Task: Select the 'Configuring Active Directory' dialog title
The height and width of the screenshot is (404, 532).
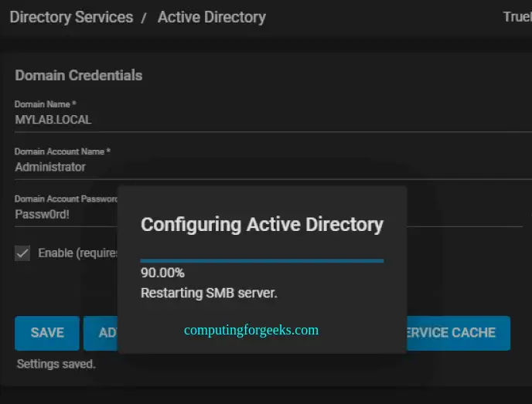Action: click(262, 225)
